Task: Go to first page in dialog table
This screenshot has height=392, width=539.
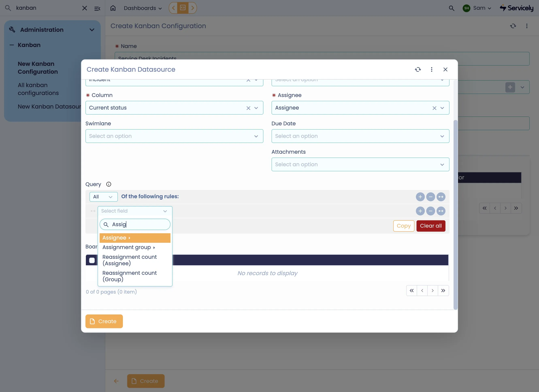Action: [x=412, y=291]
